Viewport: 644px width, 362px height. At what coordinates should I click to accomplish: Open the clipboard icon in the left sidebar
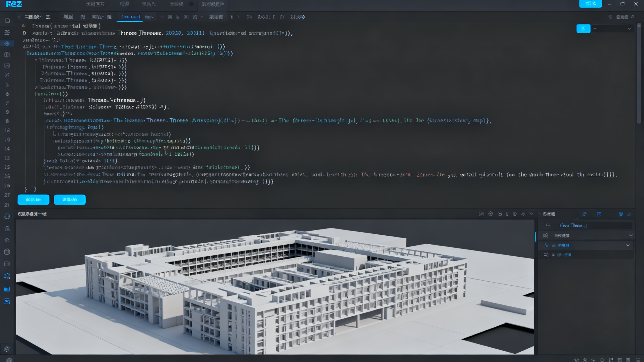click(7, 252)
